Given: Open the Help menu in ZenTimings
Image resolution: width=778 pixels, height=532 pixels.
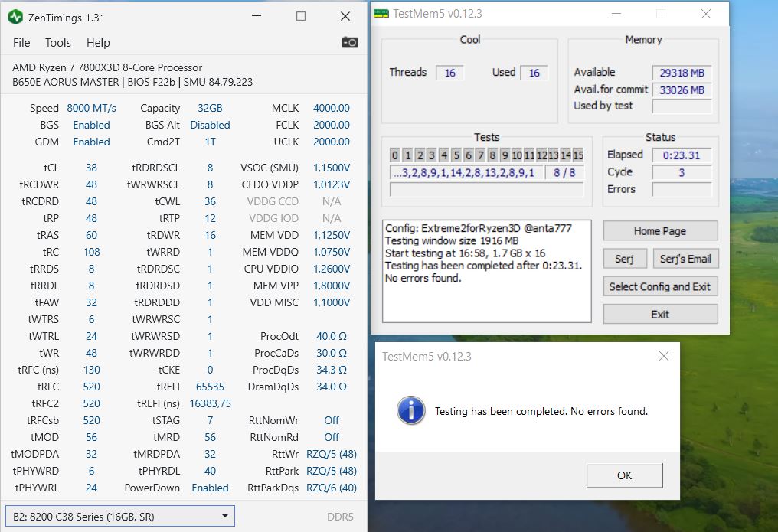Looking at the screenshot, I should (98, 43).
